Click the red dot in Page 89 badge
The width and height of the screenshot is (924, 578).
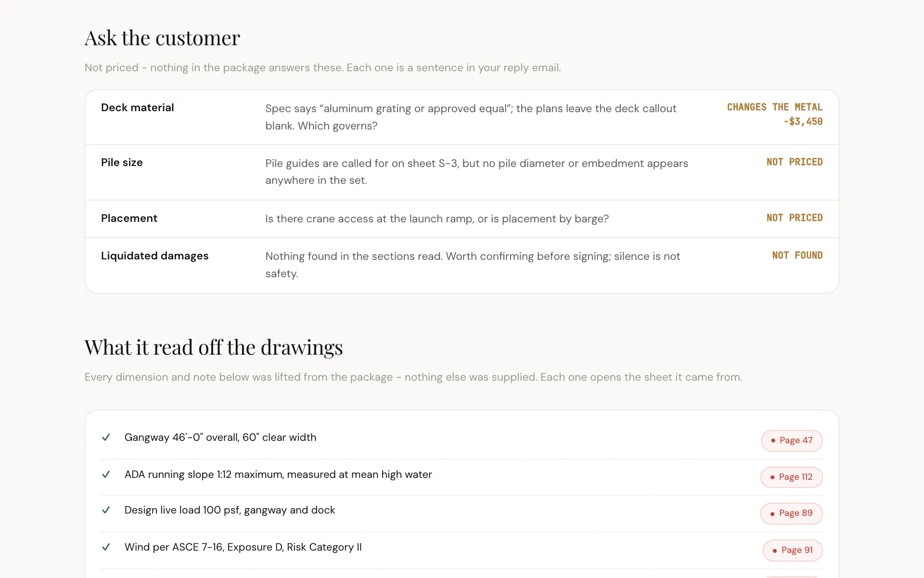pyautogui.click(x=772, y=514)
